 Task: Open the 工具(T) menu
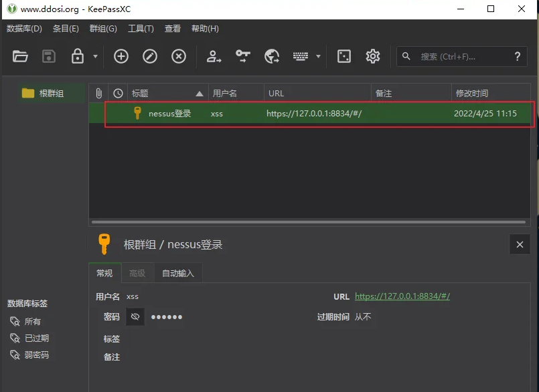pyautogui.click(x=141, y=29)
